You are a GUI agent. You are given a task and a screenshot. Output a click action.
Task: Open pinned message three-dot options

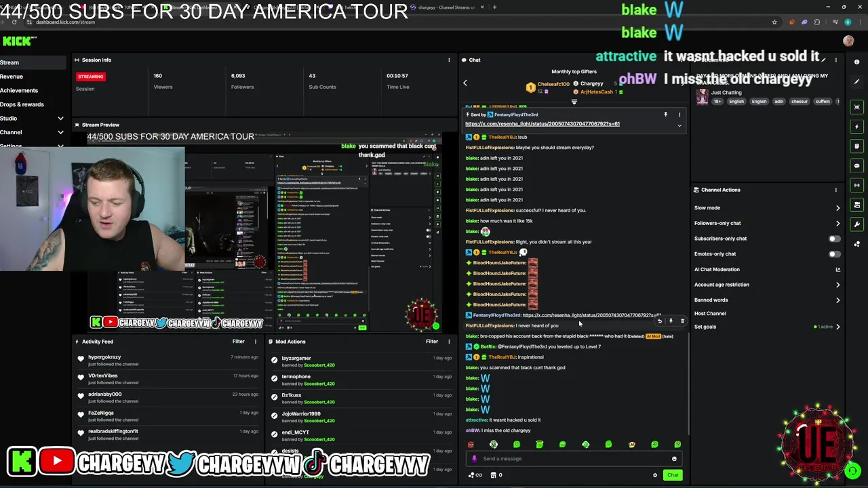click(679, 115)
